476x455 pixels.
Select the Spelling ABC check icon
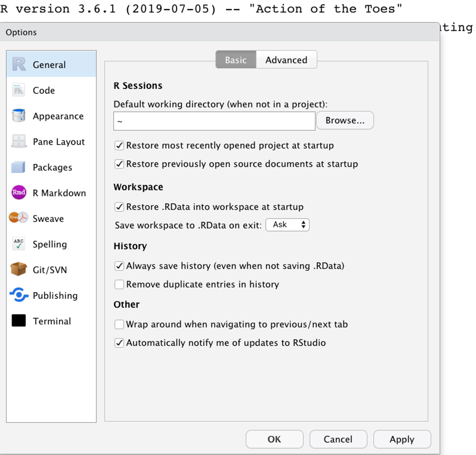click(x=19, y=243)
